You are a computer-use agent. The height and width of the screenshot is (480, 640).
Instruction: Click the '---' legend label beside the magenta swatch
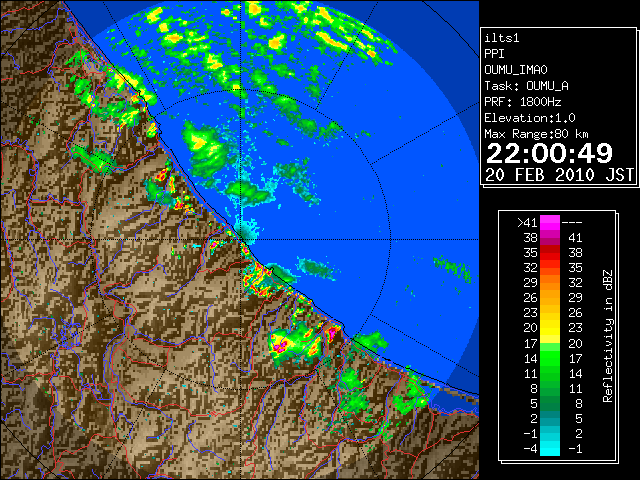[x=572, y=223]
